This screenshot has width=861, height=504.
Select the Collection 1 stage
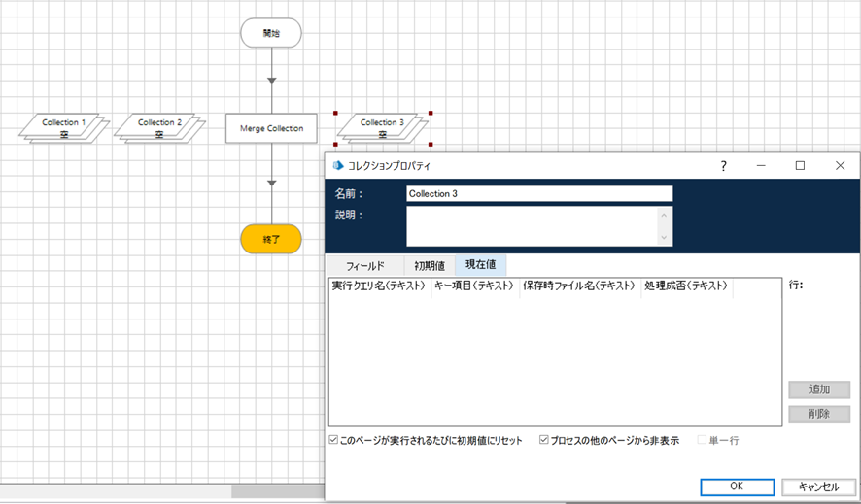(64, 128)
